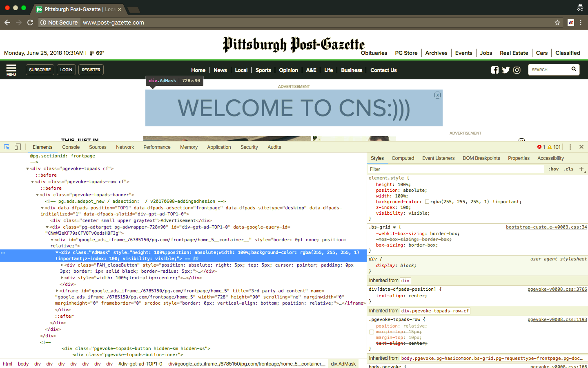This screenshot has height=368, width=588.
Task: Click the browser forward arrow
Action: point(19,22)
